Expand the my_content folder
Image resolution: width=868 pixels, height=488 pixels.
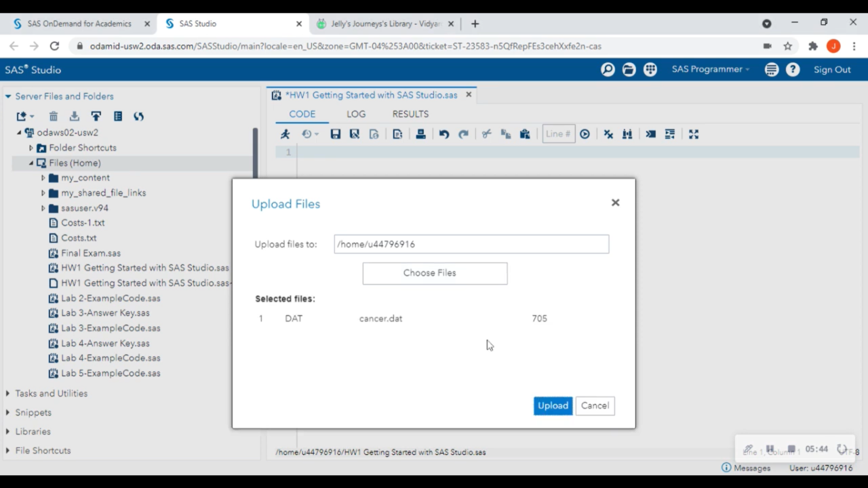click(x=43, y=178)
